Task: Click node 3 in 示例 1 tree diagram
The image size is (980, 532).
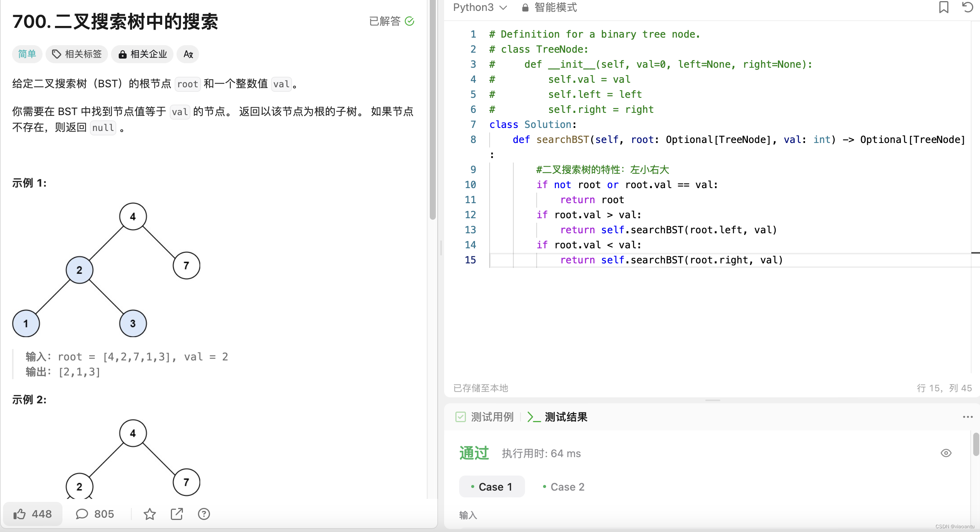Action: [133, 323]
